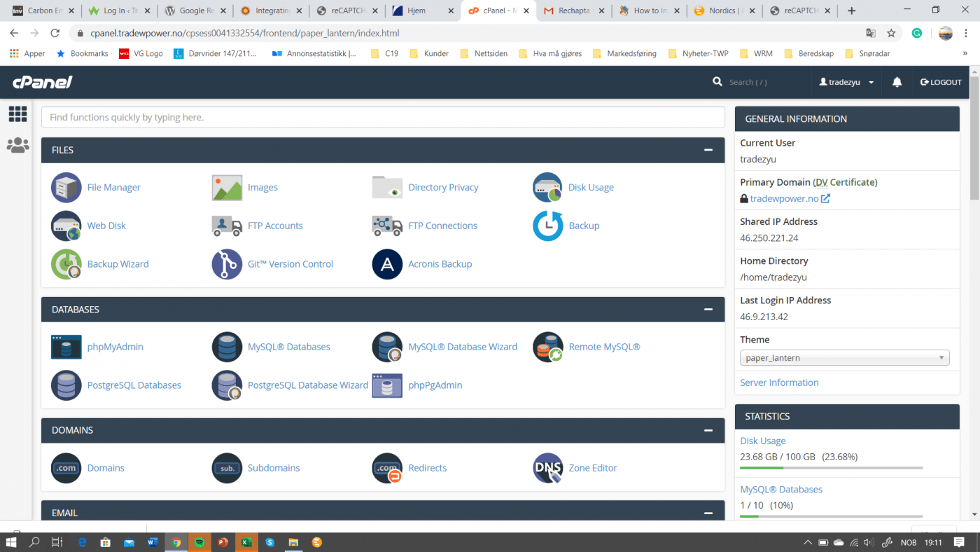
Task: Open Spotify from the taskbar
Action: point(199,542)
